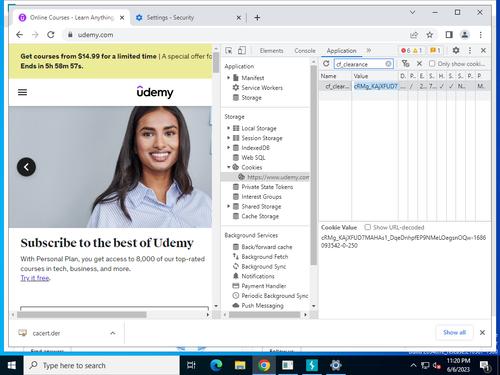The width and height of the screenshot is (500, 375).
Task: Open the Chrome profile avatar
Action: [465, 35]
